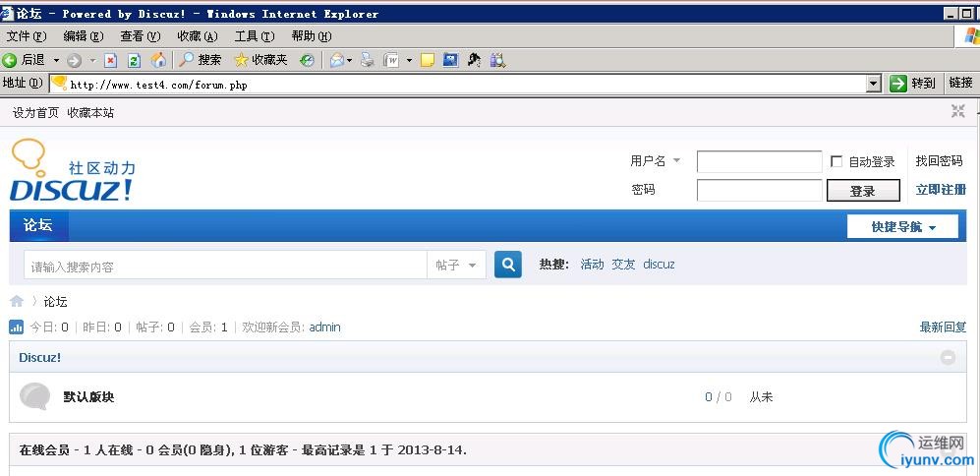
Task: Click the 登录 login button
Action: [863, 191]
